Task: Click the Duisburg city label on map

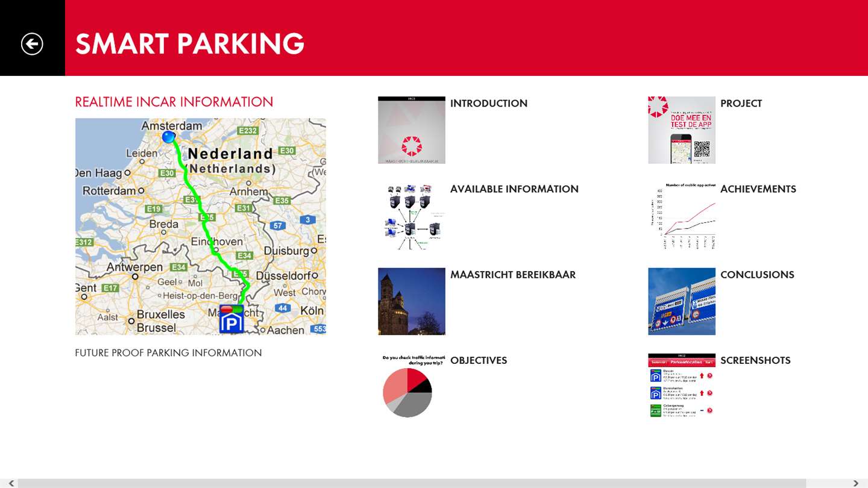Action: [286, 250]
